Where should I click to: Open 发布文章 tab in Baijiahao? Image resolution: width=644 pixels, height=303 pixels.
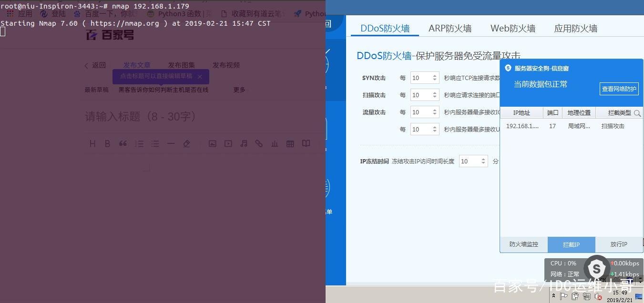click(137, 65)
